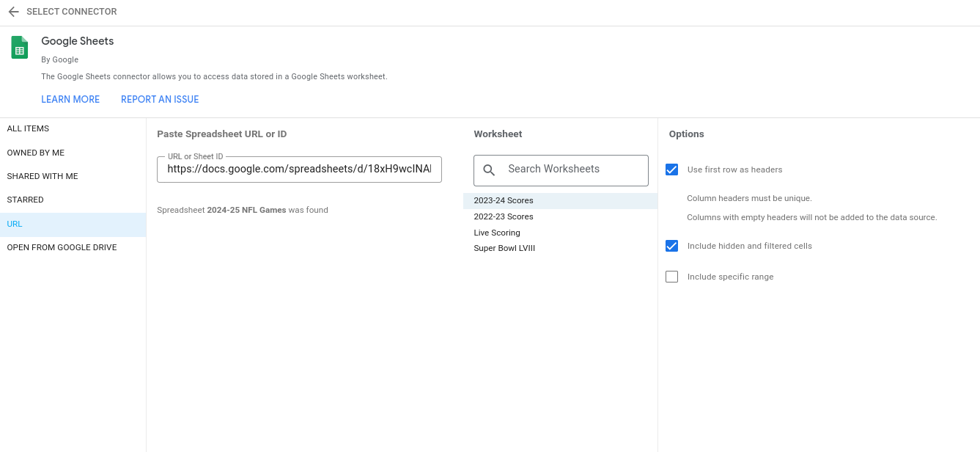Select the 2023-24 Scores worksheet
Viewport: 980px width, 452px height.
point(502,200)
